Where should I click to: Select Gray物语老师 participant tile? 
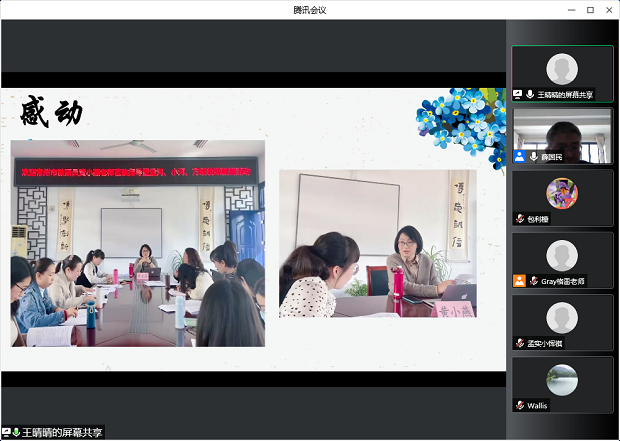pos(562,256)
